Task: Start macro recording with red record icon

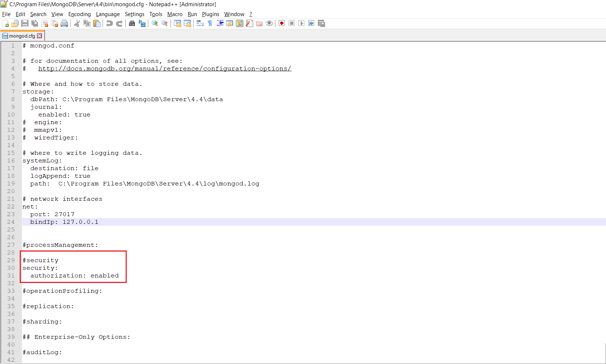Action: click(x=282, y=23)
